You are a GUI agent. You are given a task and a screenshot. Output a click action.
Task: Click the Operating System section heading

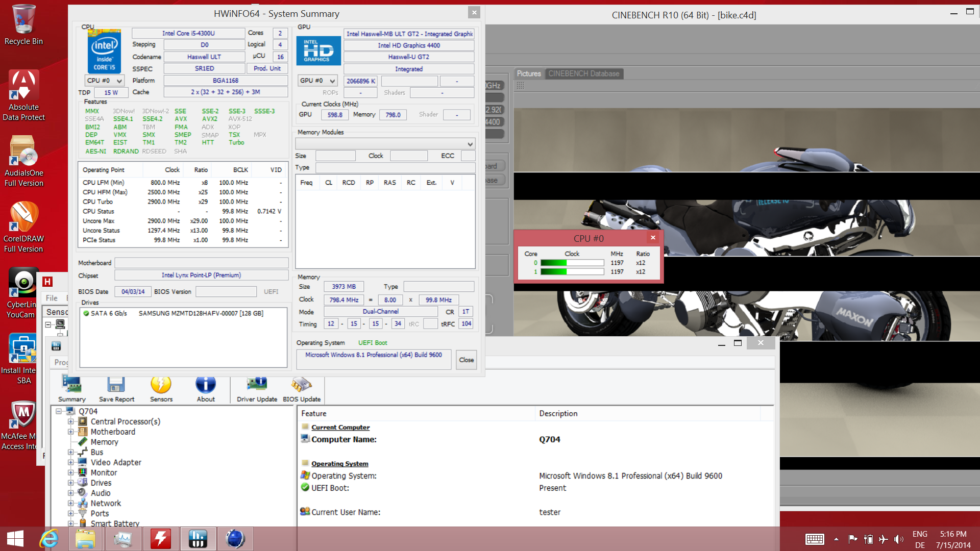pos(340,464)
